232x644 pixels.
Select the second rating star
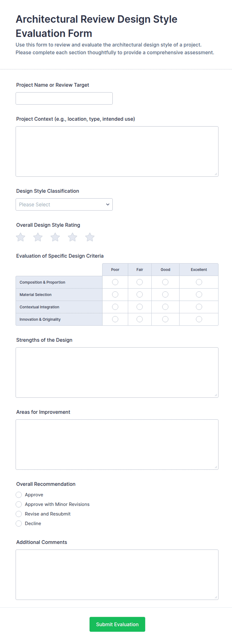(x=38, y=237)
